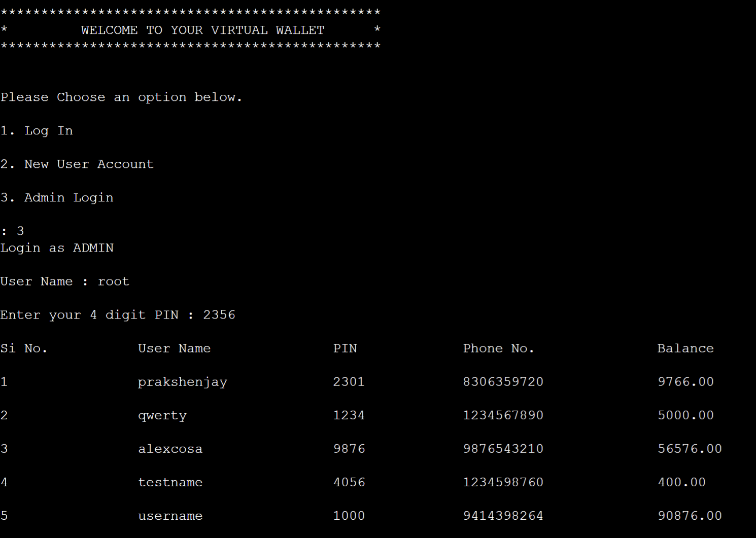The height and width of the screenshot is (538, 756).
Task: Click the 'Balance' column header
Action: click(685, 348)
